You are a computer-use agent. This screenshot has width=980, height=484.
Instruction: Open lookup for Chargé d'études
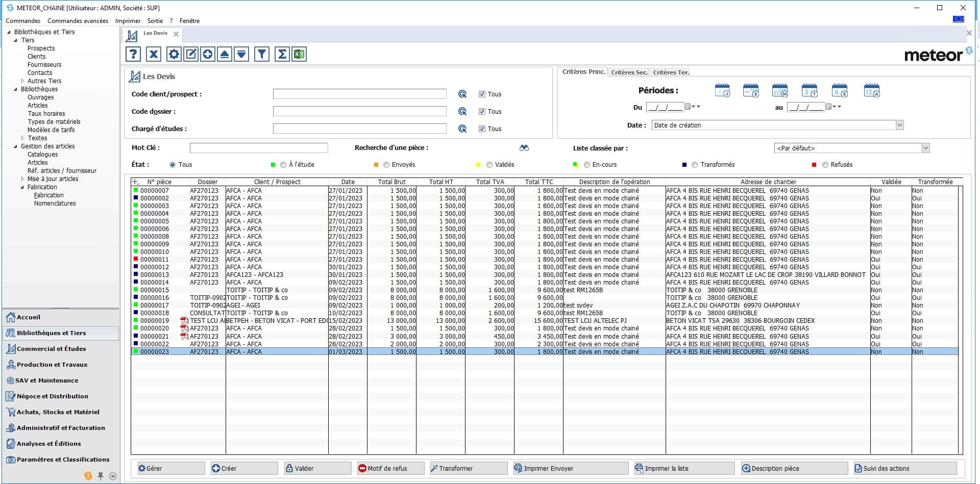pos(462,129)
